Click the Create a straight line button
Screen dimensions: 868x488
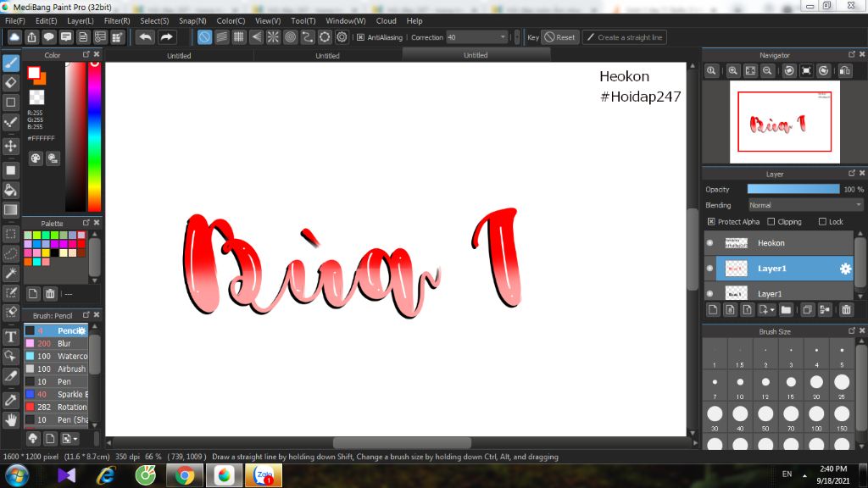pos(625,37)
